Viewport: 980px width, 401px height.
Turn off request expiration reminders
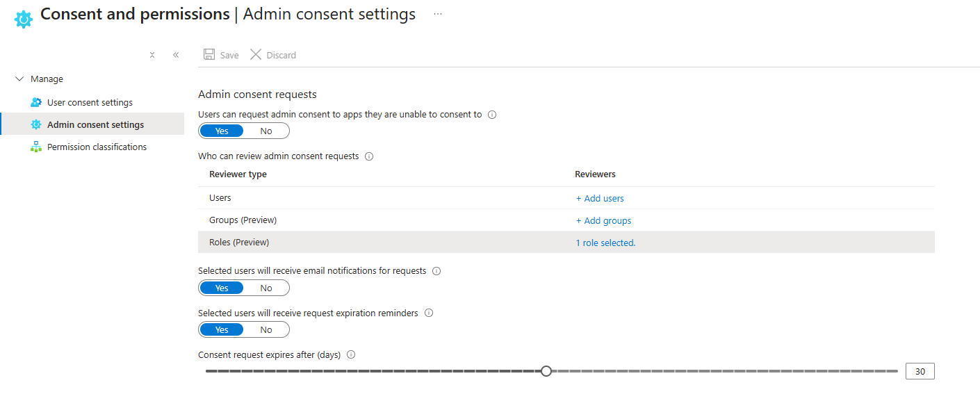pos(266,329)
